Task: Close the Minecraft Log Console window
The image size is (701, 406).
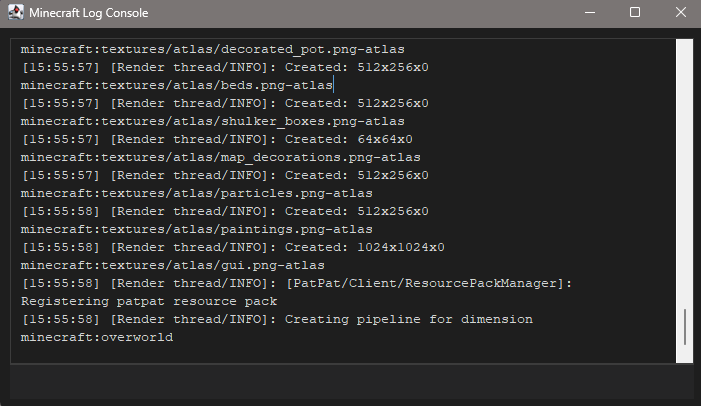Action: [680, 13]
